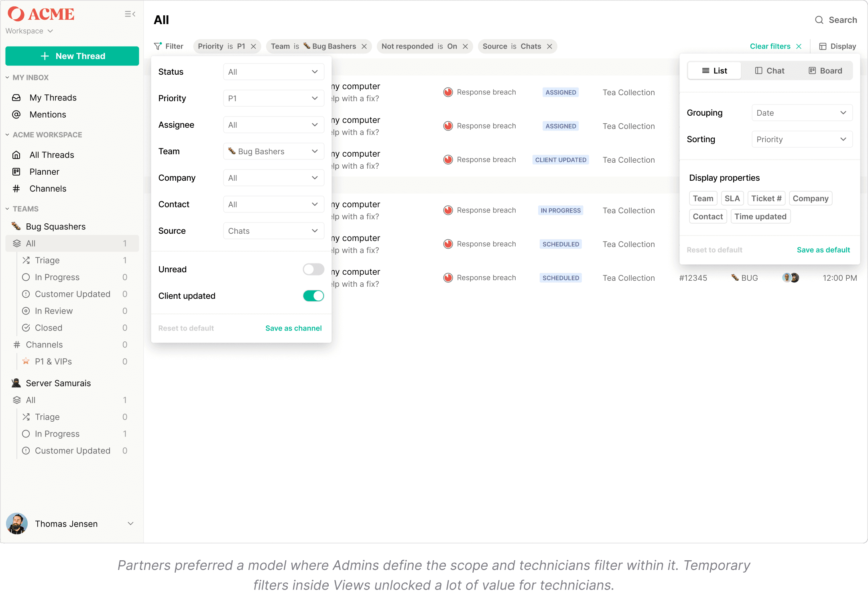
Task: Click Clear filters link
Action: [x=770, y=47]
